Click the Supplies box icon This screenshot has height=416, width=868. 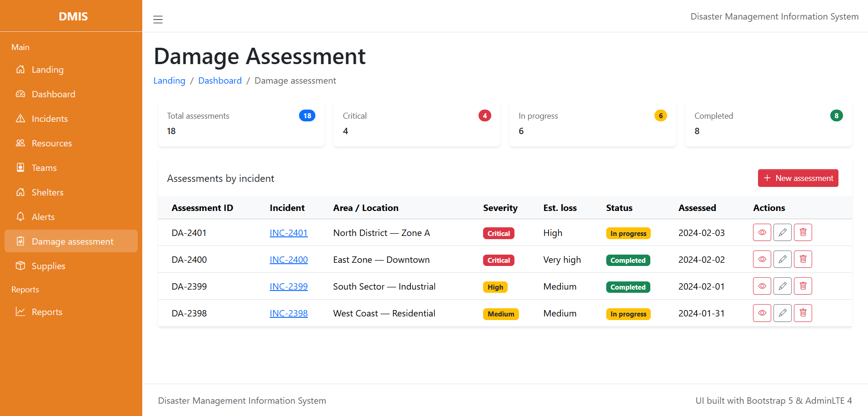click(x=21, y=266)
